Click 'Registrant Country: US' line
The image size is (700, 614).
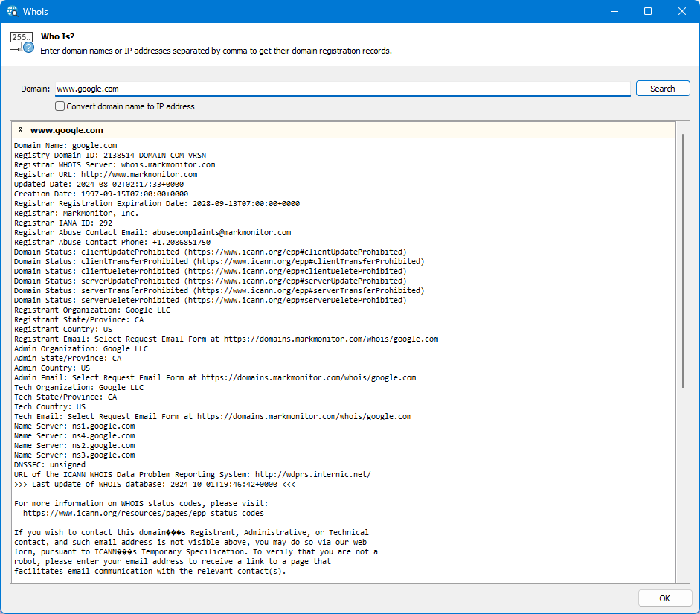pos(63,330)
